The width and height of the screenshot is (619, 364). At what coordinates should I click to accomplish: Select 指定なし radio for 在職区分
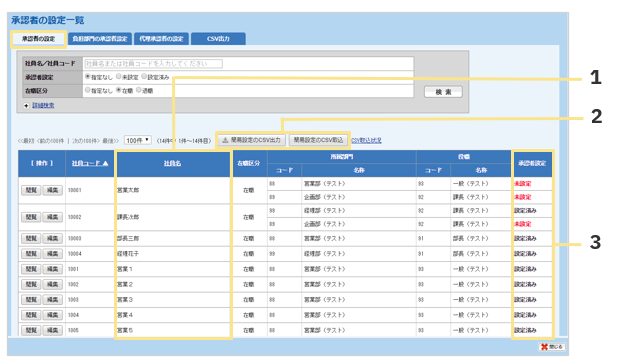click(x=88, y=90)
